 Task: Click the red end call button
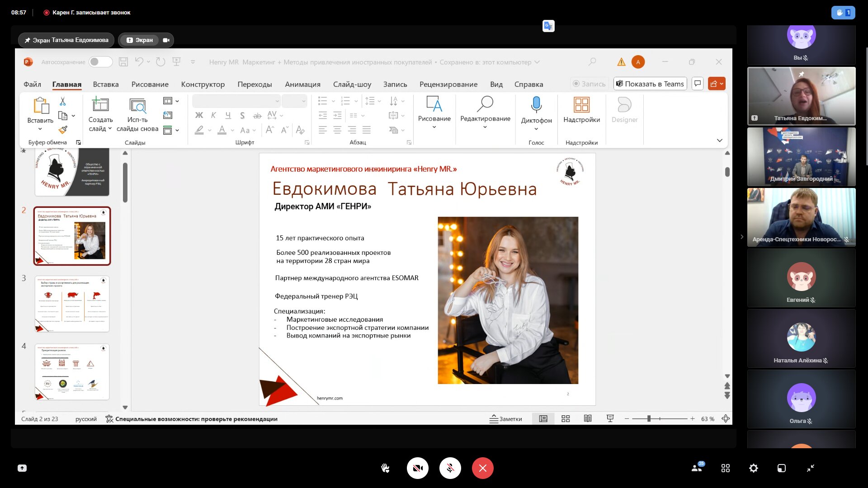point(482,468)
